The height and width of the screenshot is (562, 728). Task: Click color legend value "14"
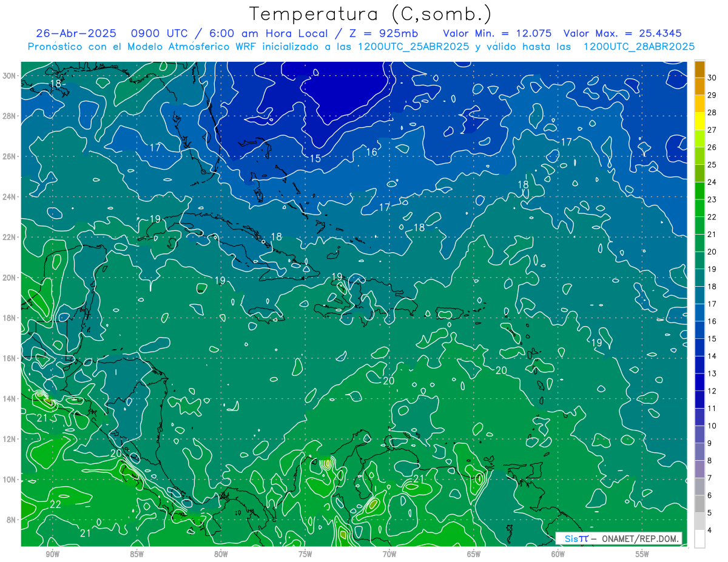pyautogui.click(x=712, y=356)
